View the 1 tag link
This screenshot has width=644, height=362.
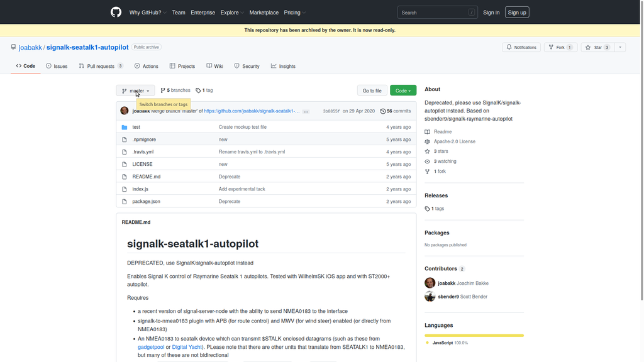click(x=204, y=90)
